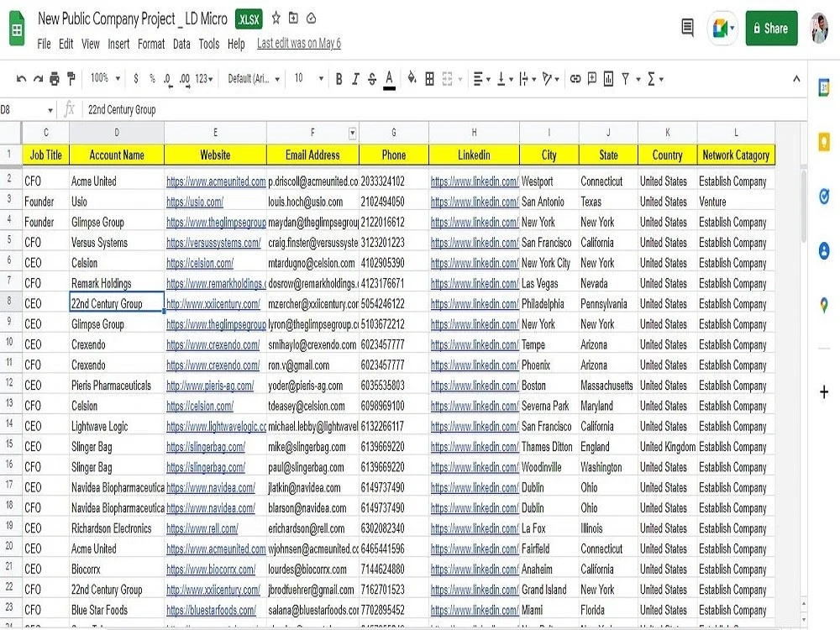This screenshot has height=630, width=840.
Task: Open the Edit menu
Action: coord(66,44)
